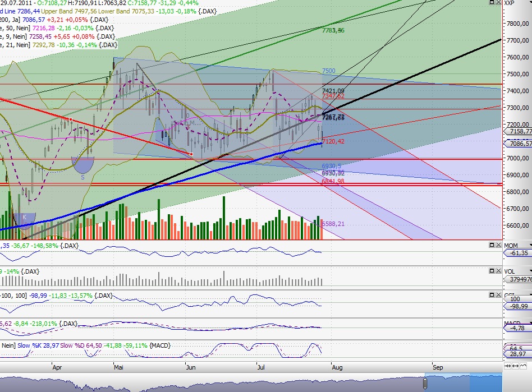Click the Slow %K 28,97 legend entry

click(38, 345)
